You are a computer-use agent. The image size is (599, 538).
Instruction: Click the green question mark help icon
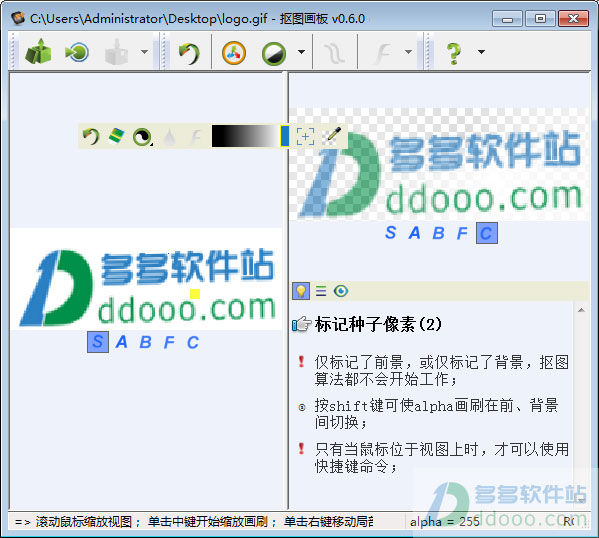point(453,53)
